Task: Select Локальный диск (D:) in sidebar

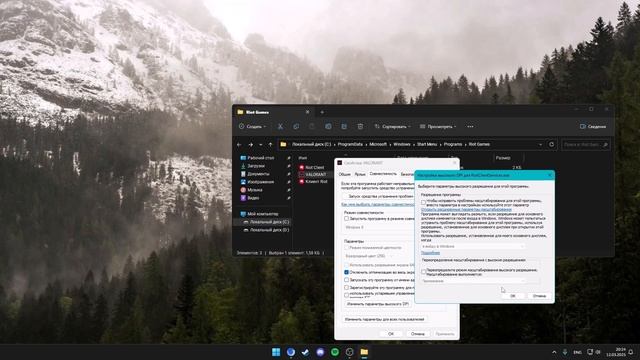Action: [x=269, y=230]
